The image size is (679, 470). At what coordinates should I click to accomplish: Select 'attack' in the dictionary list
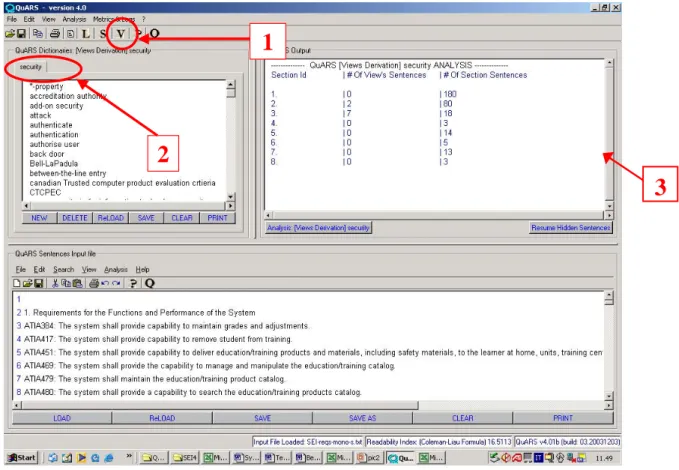click(40, 116)
